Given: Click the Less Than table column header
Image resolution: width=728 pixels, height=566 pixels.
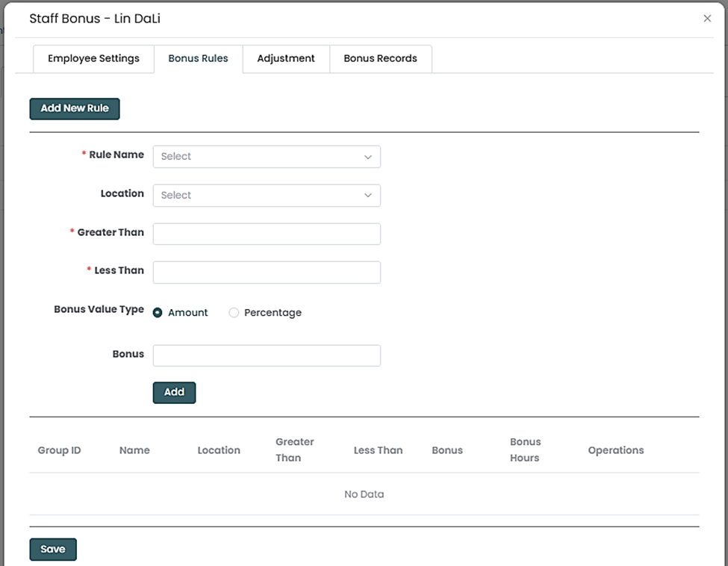Looking at the screenshot, I should [x=378, y=450].
